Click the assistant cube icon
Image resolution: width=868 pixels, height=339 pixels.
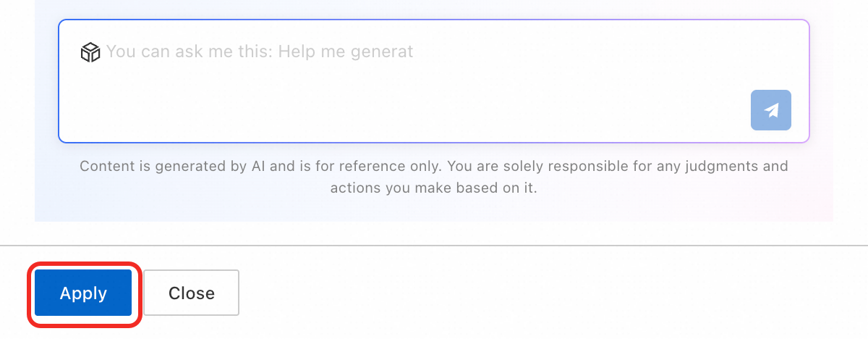(90, 52)
